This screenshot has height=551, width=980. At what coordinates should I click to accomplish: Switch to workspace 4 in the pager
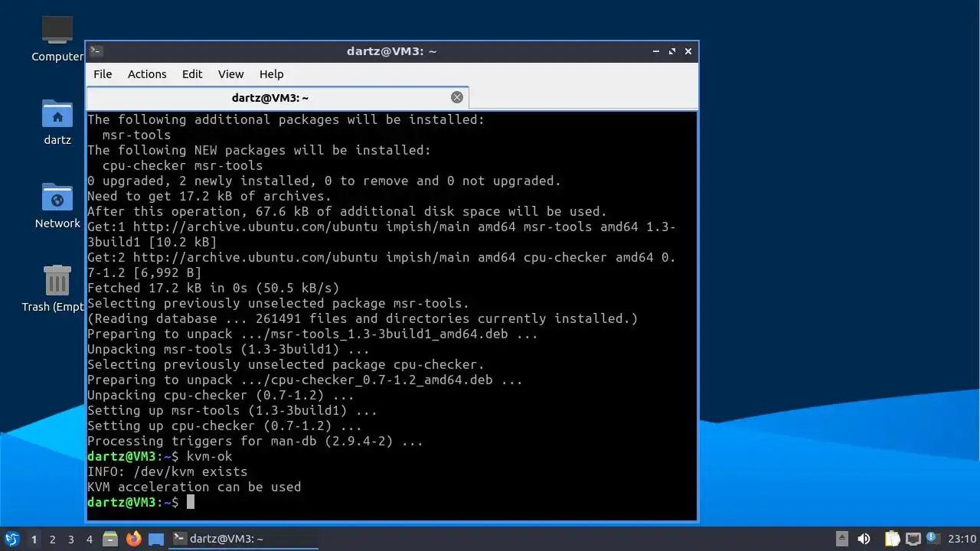click(x=89, y=539)
